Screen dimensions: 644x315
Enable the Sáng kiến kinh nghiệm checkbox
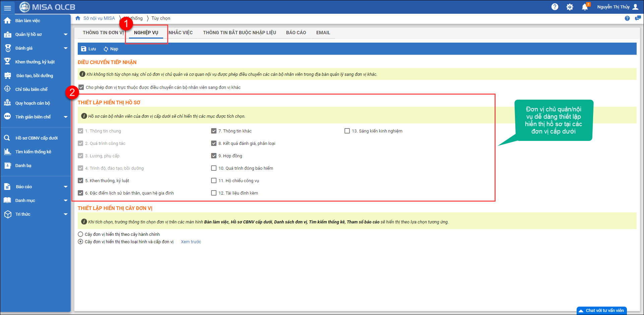point(347,131)
